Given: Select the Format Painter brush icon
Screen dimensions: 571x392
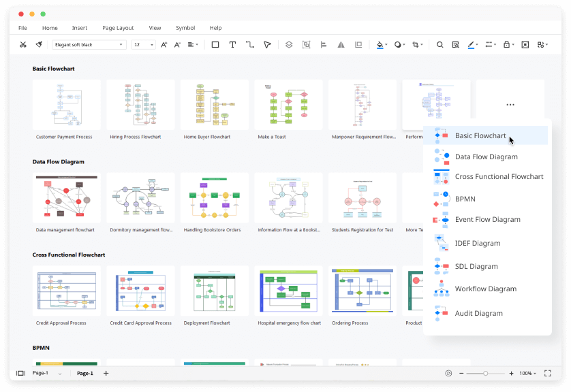Looking at the screenshot, I should 39,45.
